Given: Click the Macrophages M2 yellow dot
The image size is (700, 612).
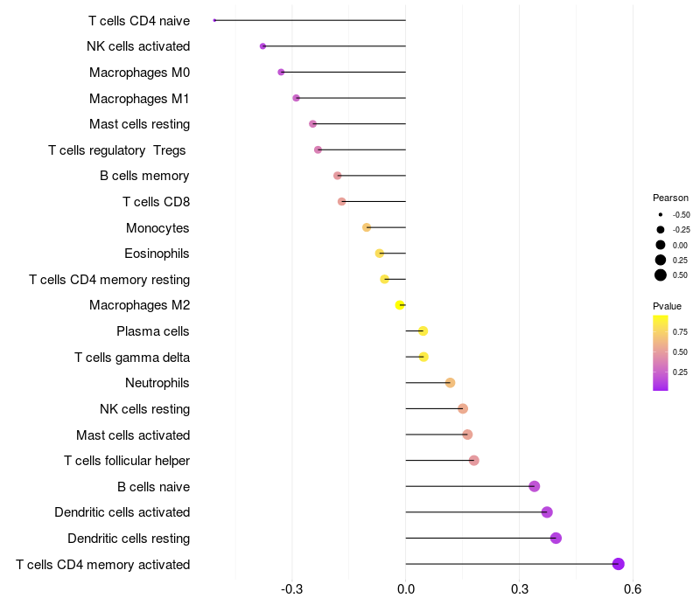Looking at the screenshot, I should [x=400, y=305].
